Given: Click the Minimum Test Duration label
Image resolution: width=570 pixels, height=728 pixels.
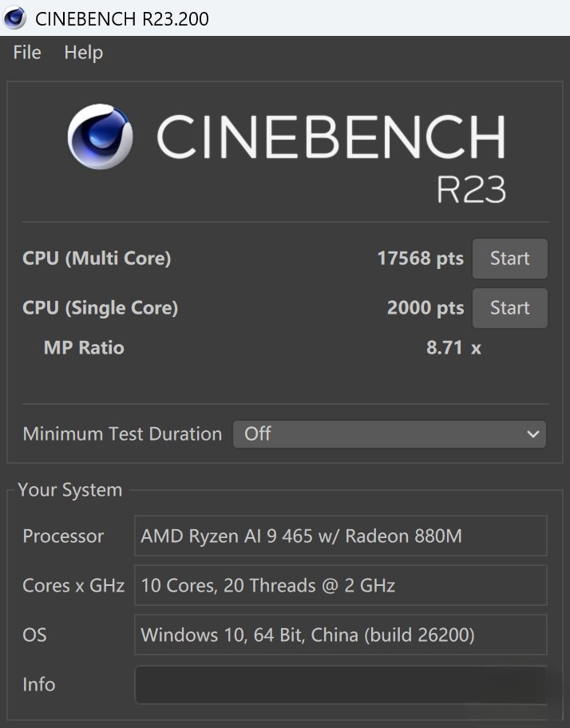Looking at the screenshot, I should (122, 434).
